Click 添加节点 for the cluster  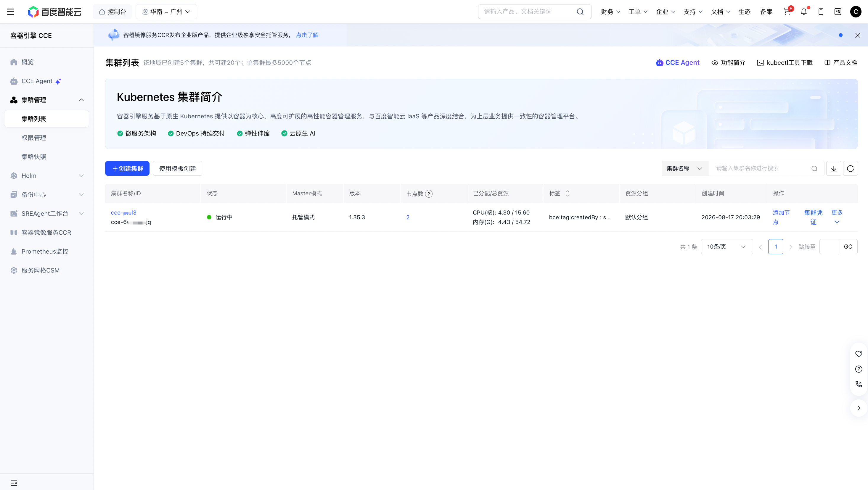[781, 217]
